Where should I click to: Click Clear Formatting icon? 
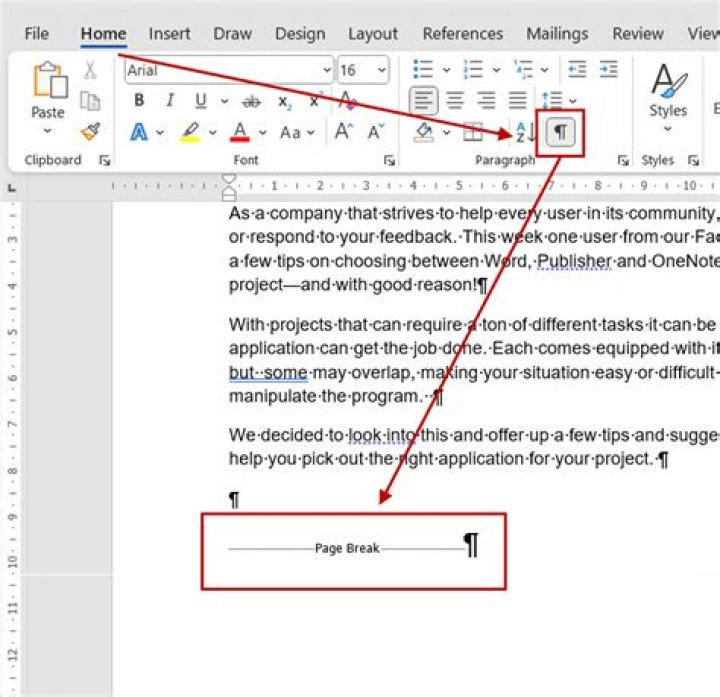pos(347,101)
